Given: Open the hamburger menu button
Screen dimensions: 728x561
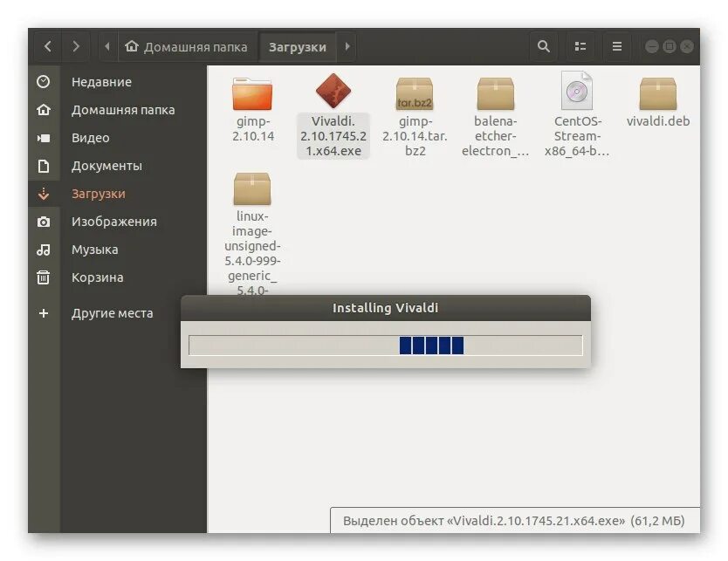Looking at the screenshot, I should [x=616, y=46].
